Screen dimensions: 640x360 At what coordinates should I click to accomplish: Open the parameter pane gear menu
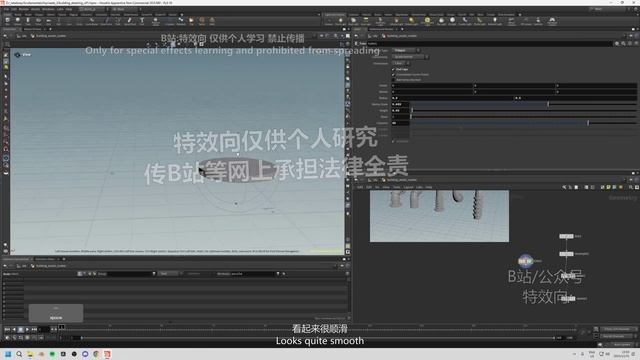(x=617, y=43)
